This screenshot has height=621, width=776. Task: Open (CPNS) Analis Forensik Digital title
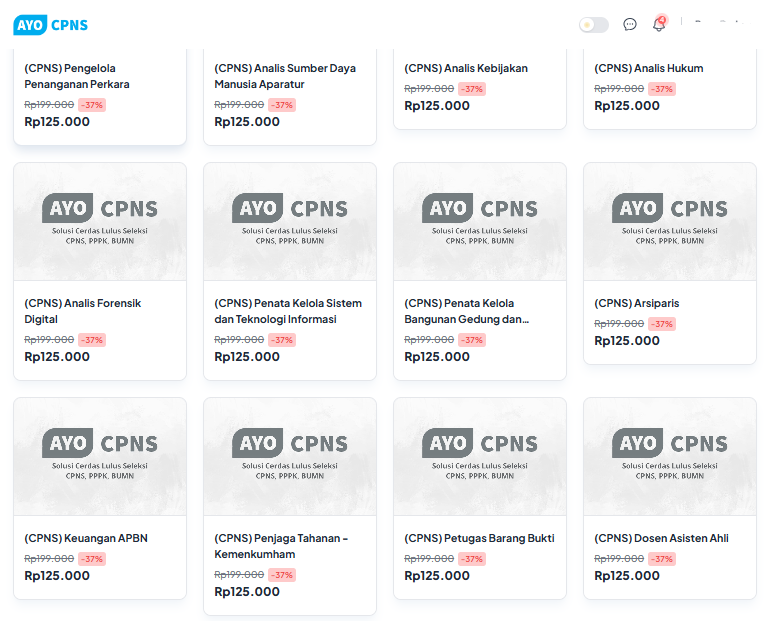[x=83, y=311]
